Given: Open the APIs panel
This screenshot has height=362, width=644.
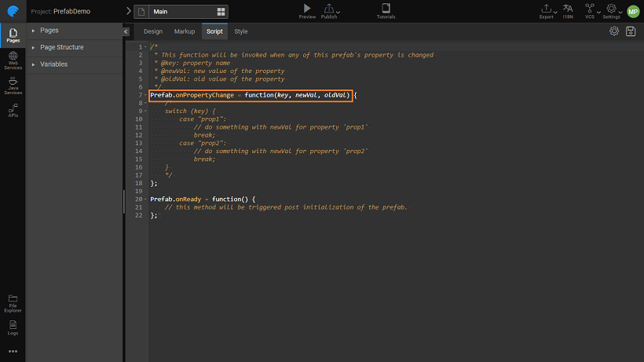Looking at the screenshot, I should pyautogui.click(x=13, y=110).
